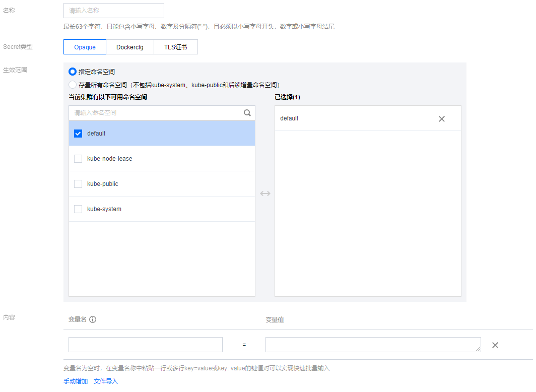The width and height of the screenshot is (536, 392).
Task: Check the kube-system namespace checkbox
Action: tap(78, 209)
